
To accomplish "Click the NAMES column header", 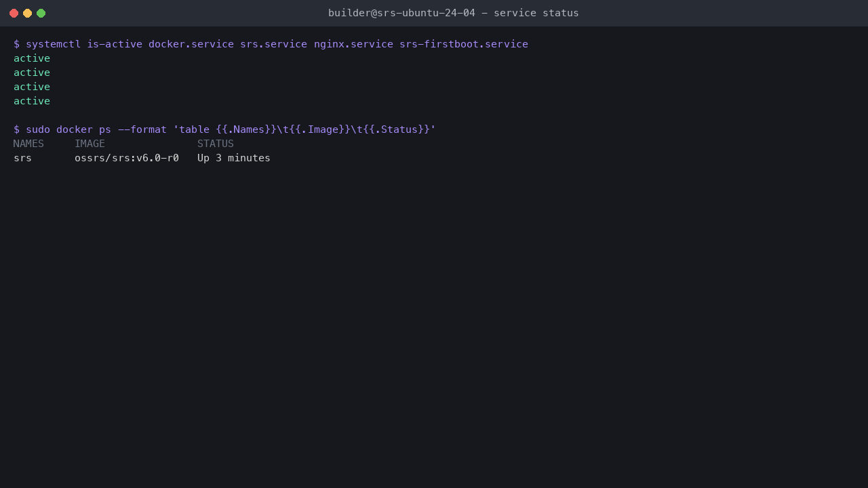I will click(x=28, y=144).
